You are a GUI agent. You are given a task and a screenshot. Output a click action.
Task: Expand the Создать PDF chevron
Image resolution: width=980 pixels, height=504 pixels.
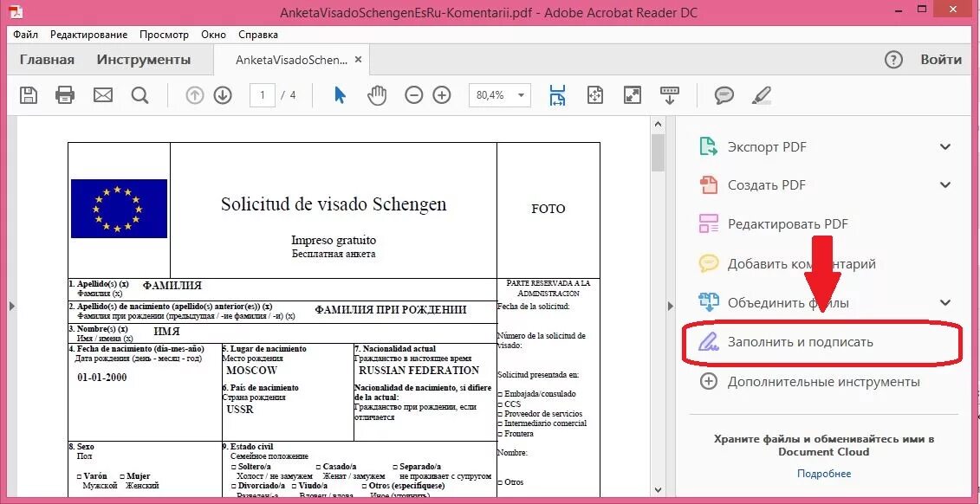pos(945,184)
